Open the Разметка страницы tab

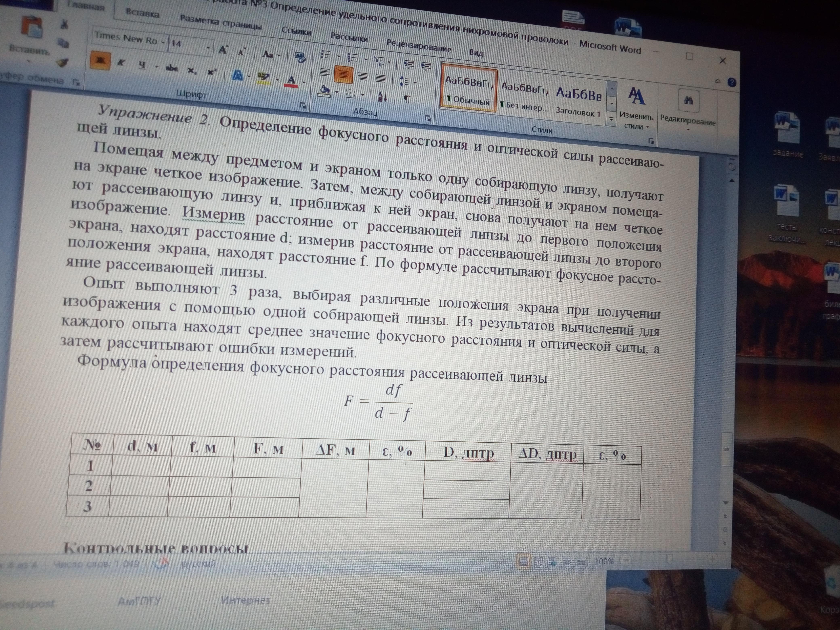221,22
